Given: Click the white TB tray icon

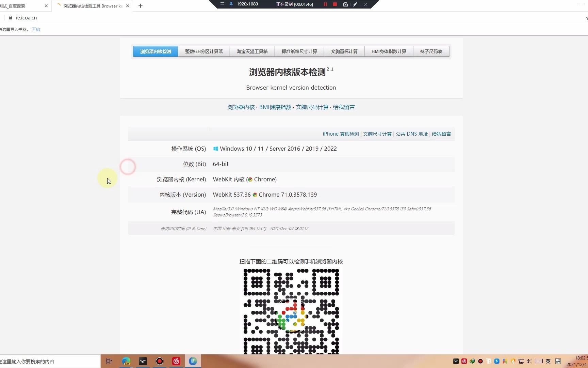Looking at the screenshot, I should point(489,361).
